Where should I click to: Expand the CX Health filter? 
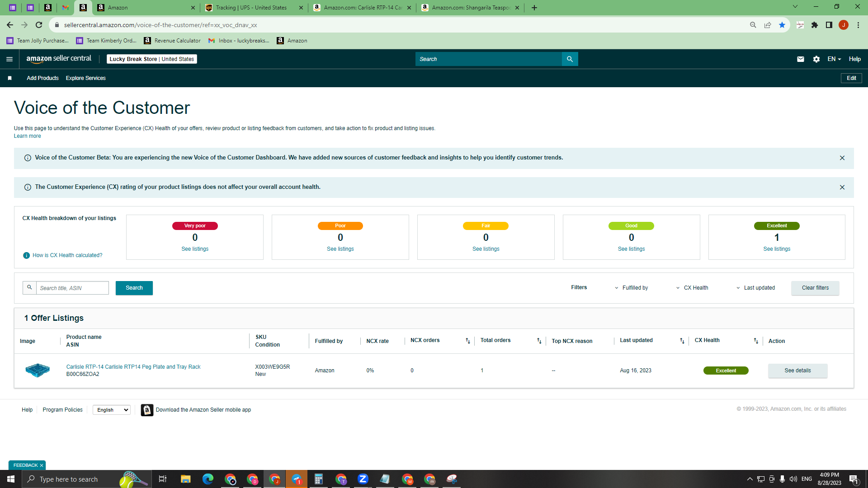692,288
